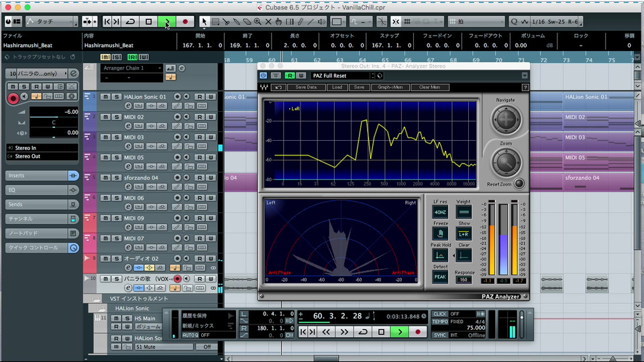This screenshot has width=644, height=362.
Task: Click Save button in PAZ toolbar
Action: click(x=359, y=87)
